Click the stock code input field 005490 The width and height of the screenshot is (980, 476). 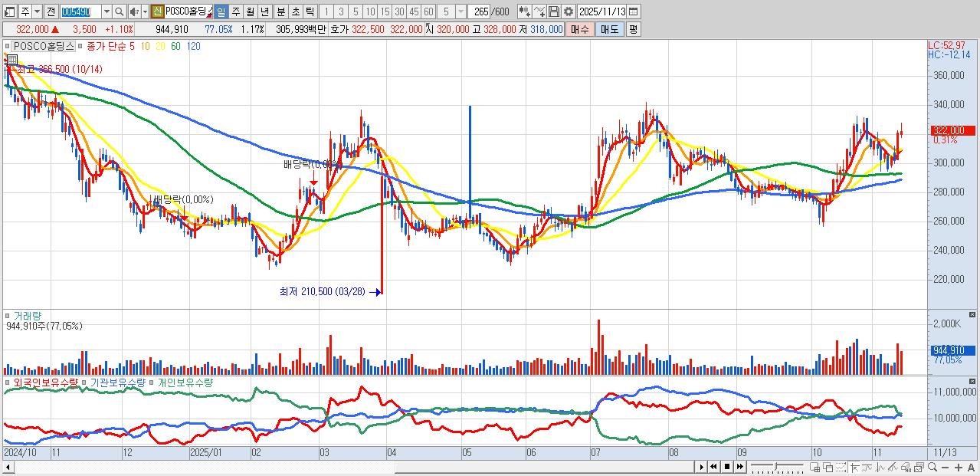80,11
